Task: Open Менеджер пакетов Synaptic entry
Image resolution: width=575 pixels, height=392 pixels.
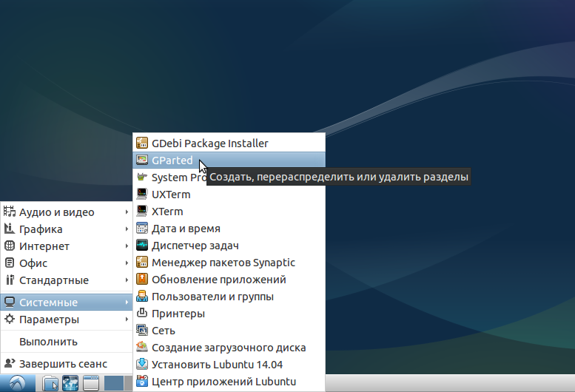Action: click(229, 263)
